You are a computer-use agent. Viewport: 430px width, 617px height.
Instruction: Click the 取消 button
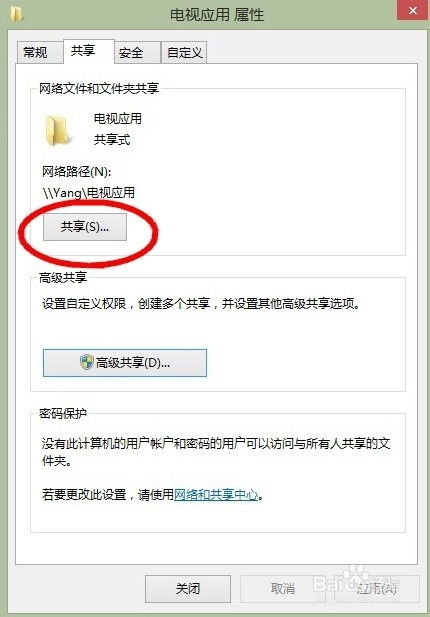(x=283, y=589)
